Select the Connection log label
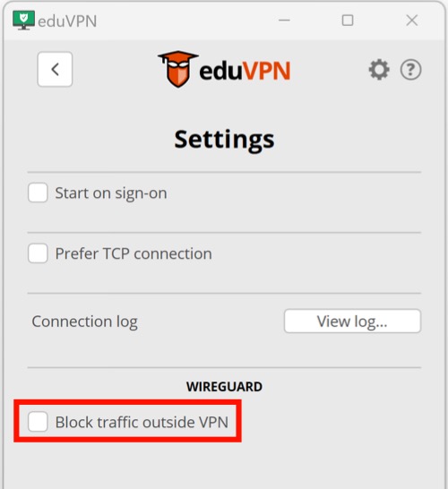 [84, 322]
